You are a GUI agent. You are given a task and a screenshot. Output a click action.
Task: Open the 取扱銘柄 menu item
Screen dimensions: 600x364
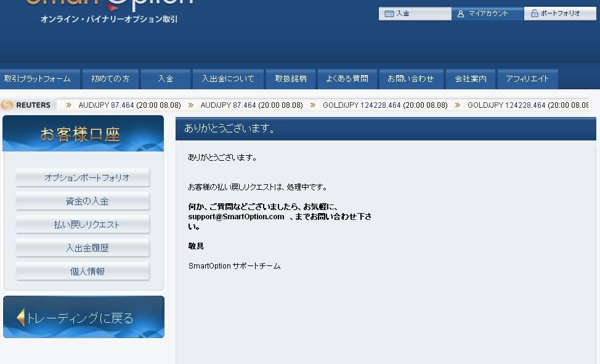(291, 79)
